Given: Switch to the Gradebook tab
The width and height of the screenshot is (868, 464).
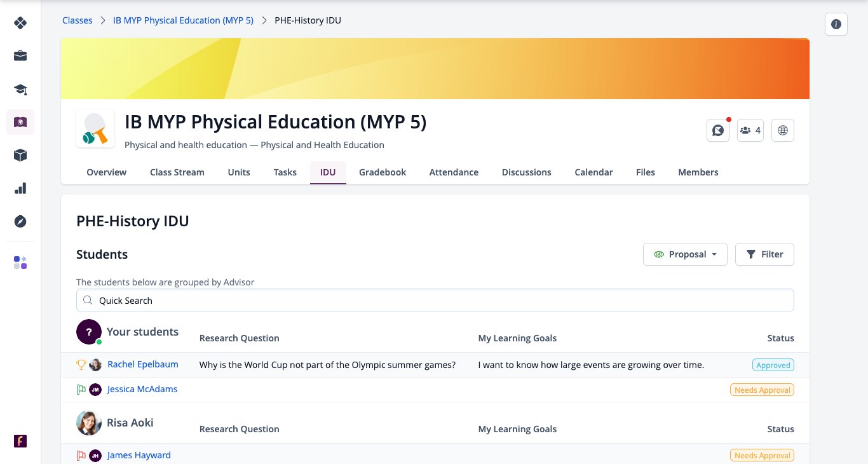Looking at the screenshot, I should click(383, 172).
